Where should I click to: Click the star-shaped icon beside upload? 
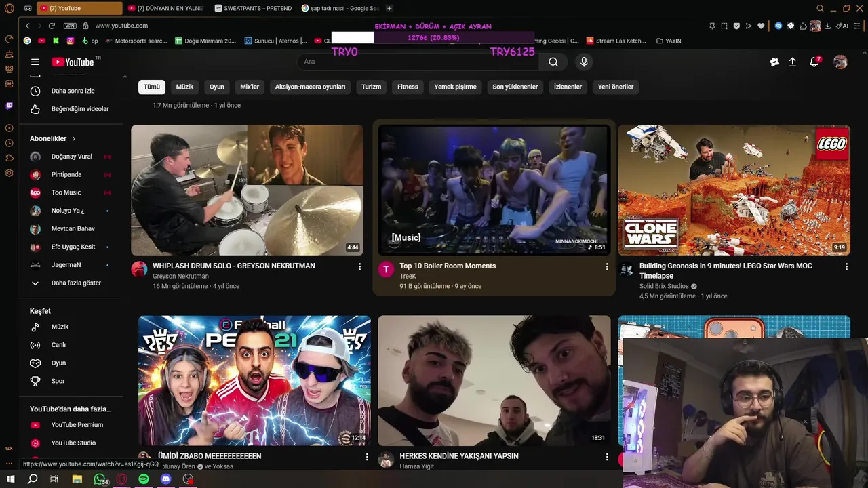[x=774, y=62]
